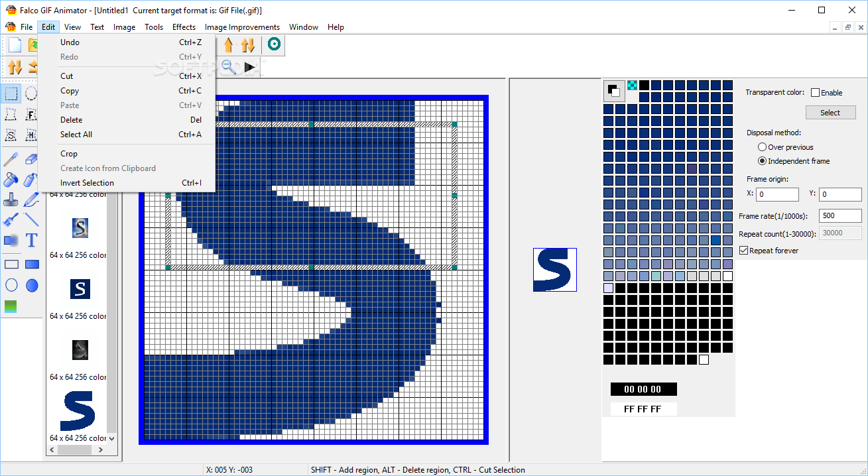Open the File menu
This screenshot has width=868, height=476.
(x=27, y=27)
